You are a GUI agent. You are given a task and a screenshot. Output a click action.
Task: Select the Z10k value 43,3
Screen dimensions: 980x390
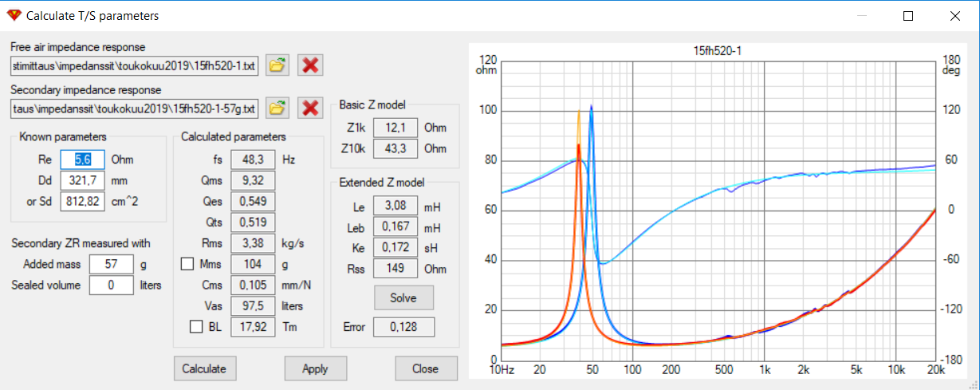coord(396,148)
